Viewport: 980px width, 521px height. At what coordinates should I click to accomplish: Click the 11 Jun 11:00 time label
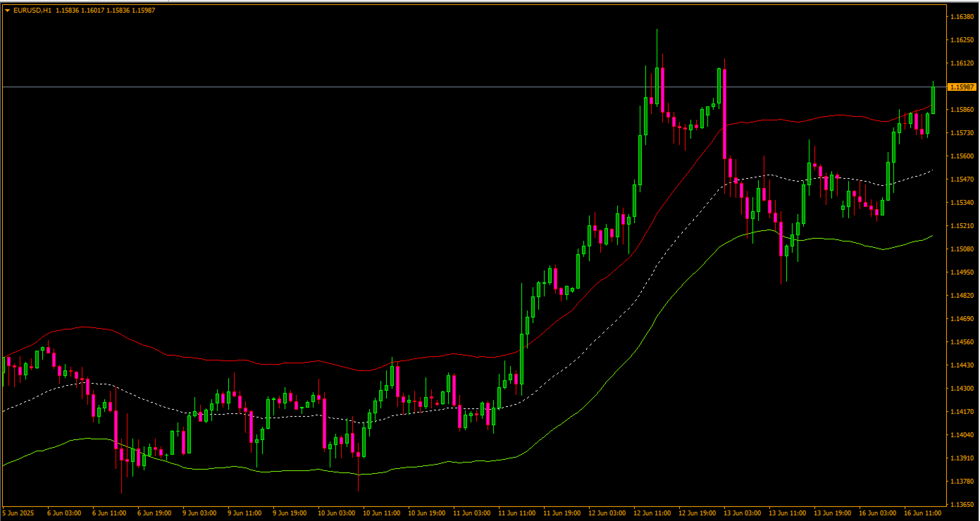pyautogui.click(x=516, y=513)
